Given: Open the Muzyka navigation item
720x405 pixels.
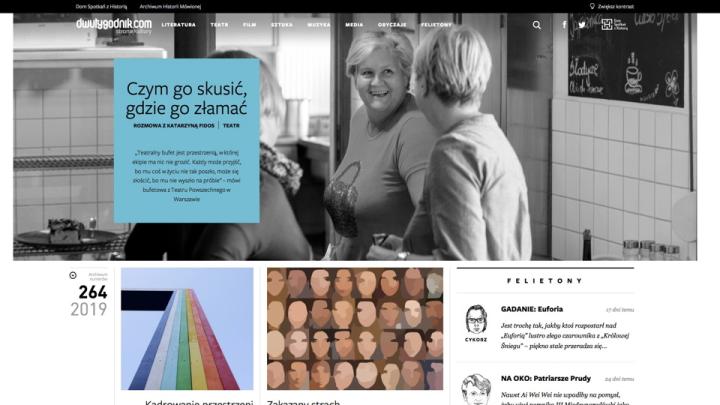Looking at the screenshot, I should pos(319,24).
